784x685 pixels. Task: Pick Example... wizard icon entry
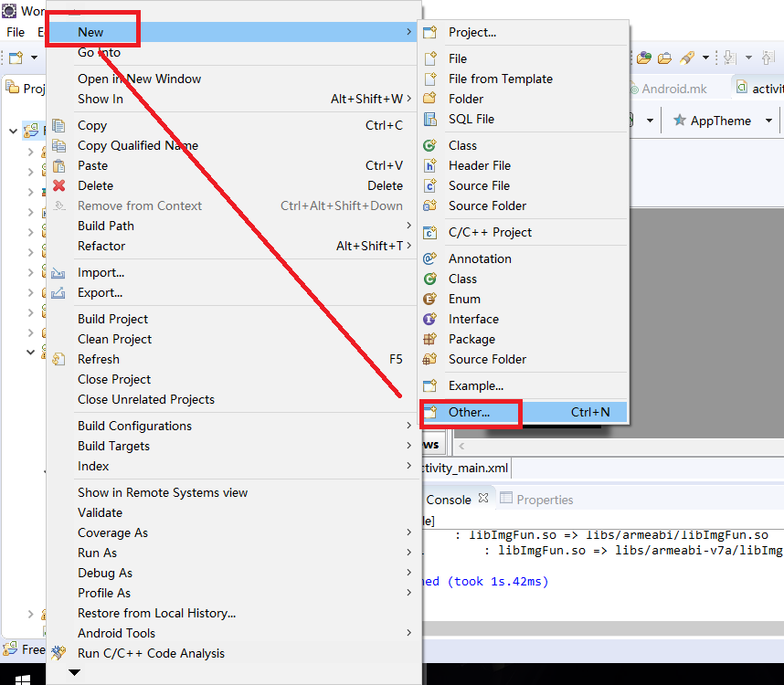coord(524,385)
